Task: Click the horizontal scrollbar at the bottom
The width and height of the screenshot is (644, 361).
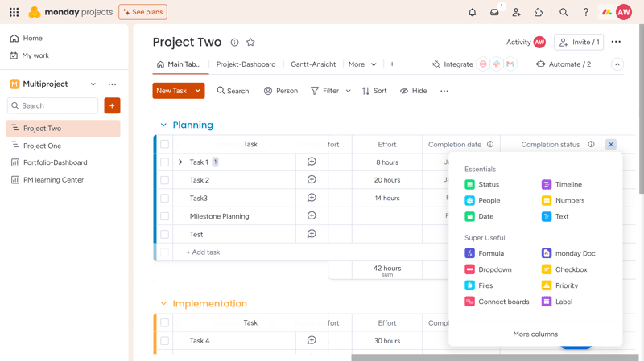Action: pos(494,358)
